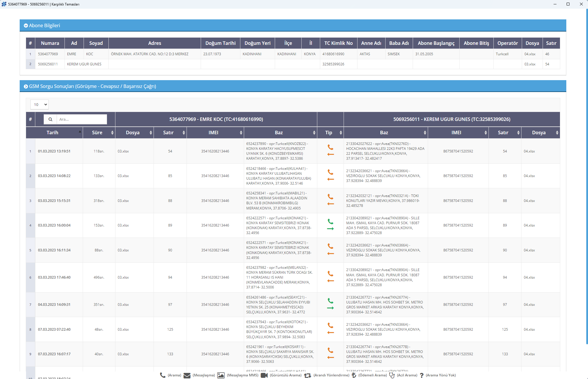Click the Mesajlaşma envelope legend icon
Screen dimensions: 588x379
(x=187, y=376)
